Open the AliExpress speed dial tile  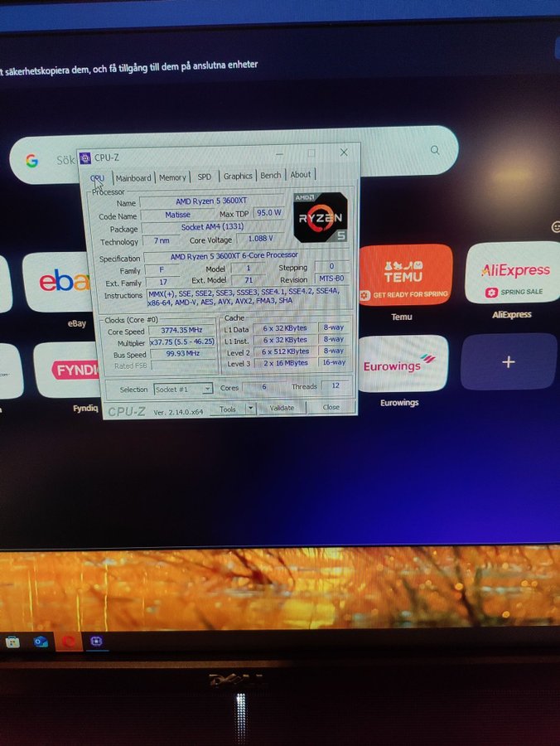point(513,273)
